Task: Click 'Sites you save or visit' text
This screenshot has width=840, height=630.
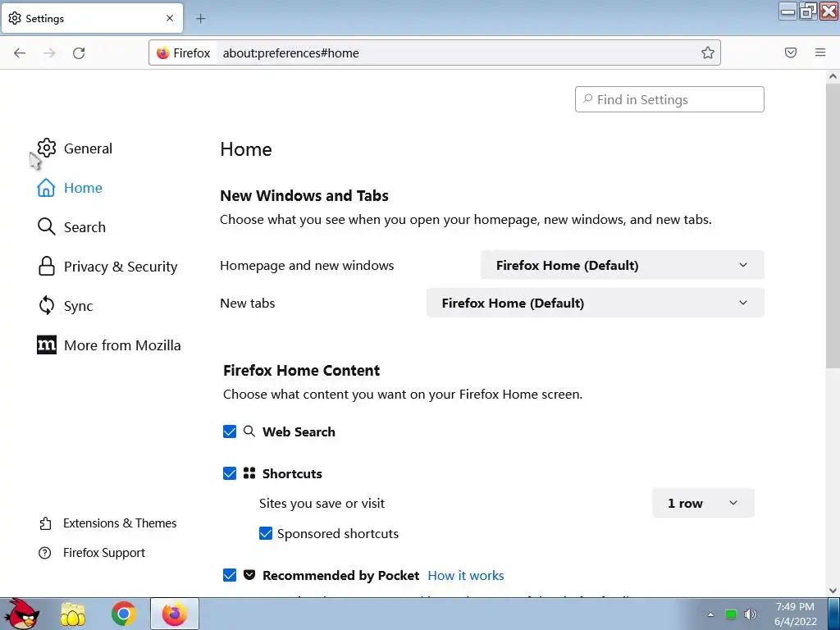Action: (322, 504)
